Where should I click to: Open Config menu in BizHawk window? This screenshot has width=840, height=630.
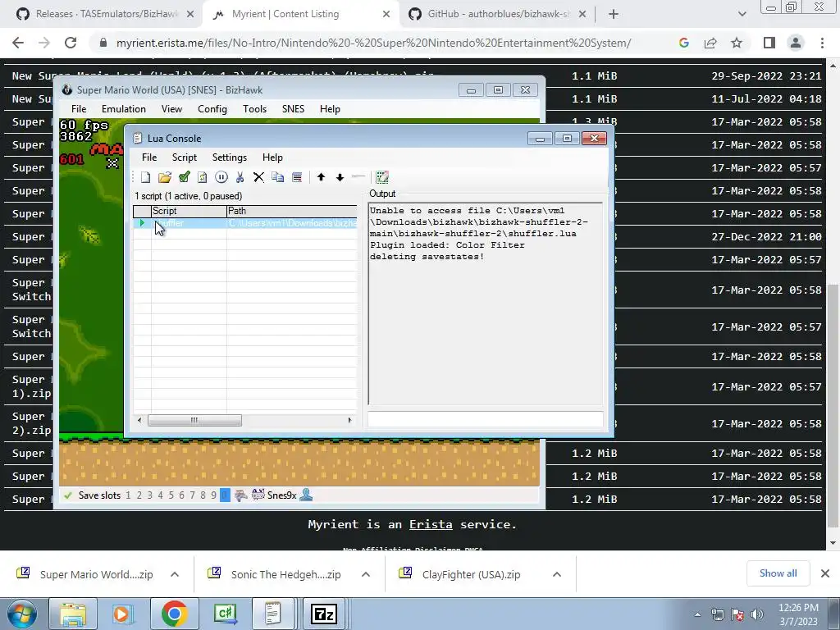(x=212, y=109)
